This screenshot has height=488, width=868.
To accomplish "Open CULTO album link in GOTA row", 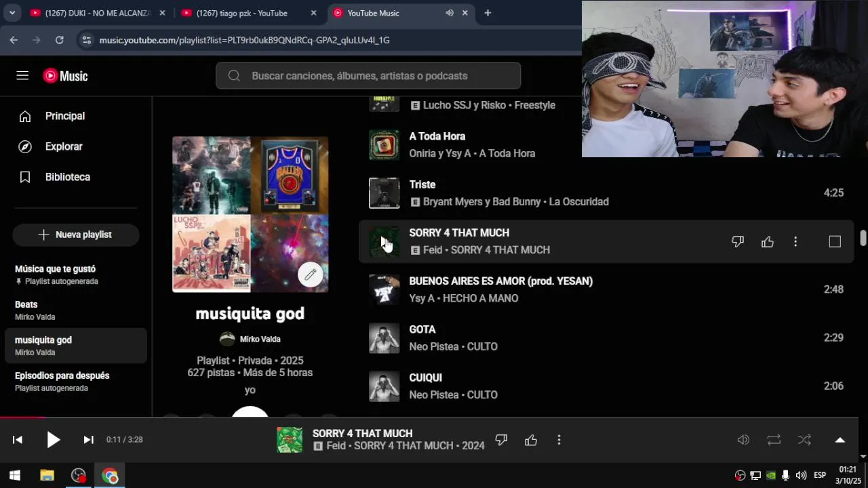I will click(482, 347).
